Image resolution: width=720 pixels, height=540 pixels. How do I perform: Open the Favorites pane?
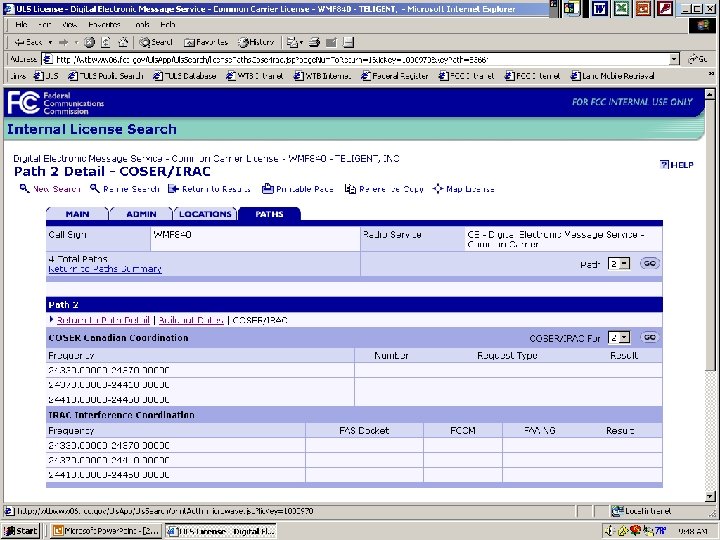[206, 42]
